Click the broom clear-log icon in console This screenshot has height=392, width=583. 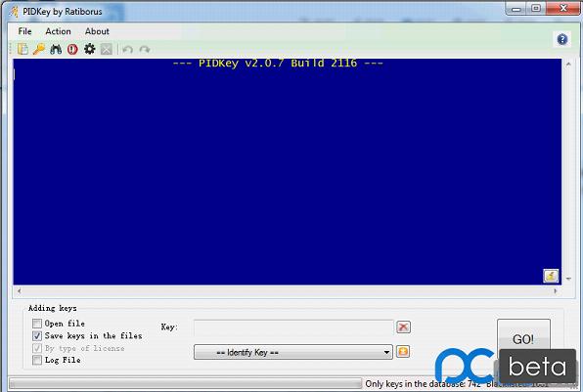551,276
